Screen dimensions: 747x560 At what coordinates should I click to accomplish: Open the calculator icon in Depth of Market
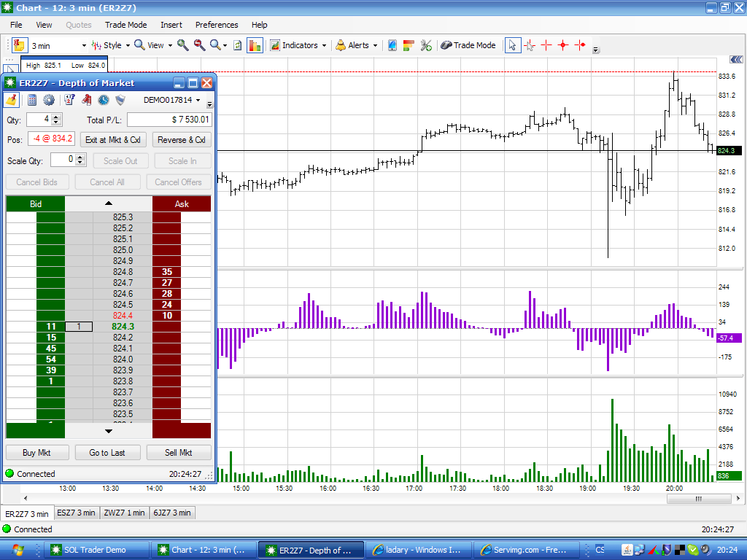click(x=32, y=100)
